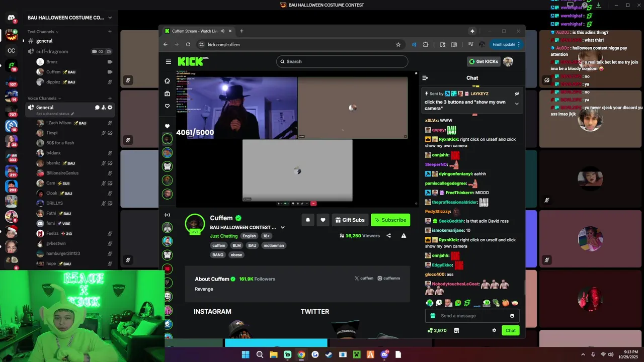The image size is (644, 362).
Task: Unpin the pinned chat message
Action: (x=516, y=94)
